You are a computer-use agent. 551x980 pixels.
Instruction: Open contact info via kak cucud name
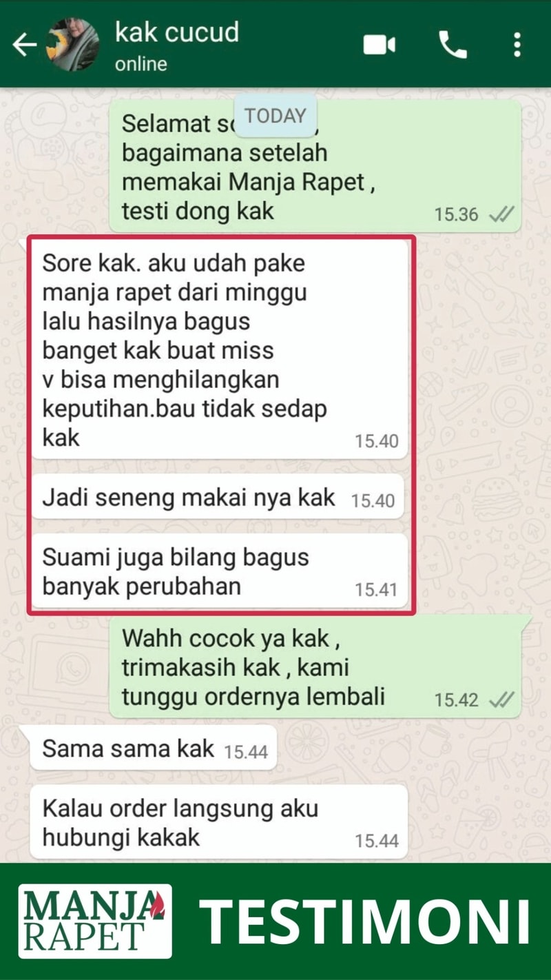pyautogui.click(x=177, y=32)
